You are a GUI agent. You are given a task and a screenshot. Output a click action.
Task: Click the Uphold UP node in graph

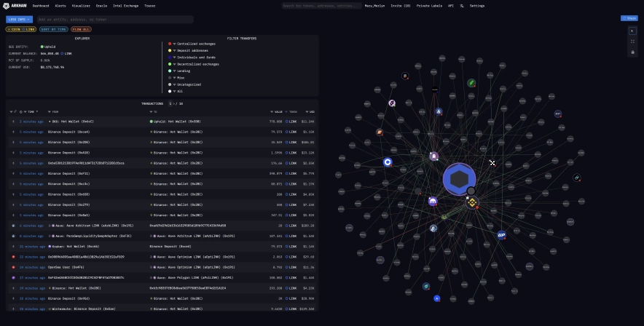coord(501,235)
